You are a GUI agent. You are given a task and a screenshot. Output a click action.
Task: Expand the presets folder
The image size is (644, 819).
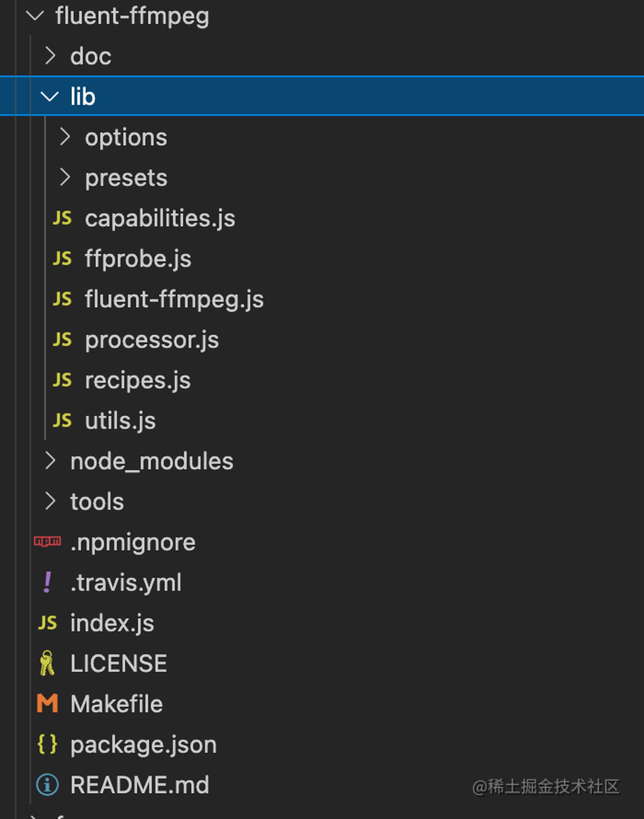(x=65, y=177)
